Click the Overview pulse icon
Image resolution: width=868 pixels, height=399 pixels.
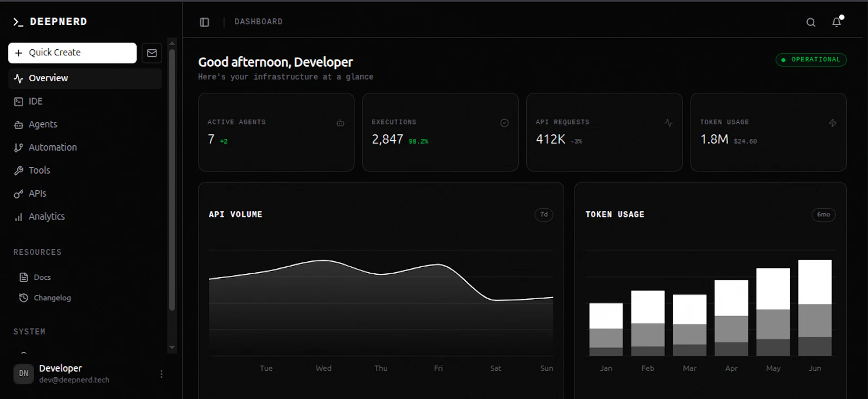point(18,79)
